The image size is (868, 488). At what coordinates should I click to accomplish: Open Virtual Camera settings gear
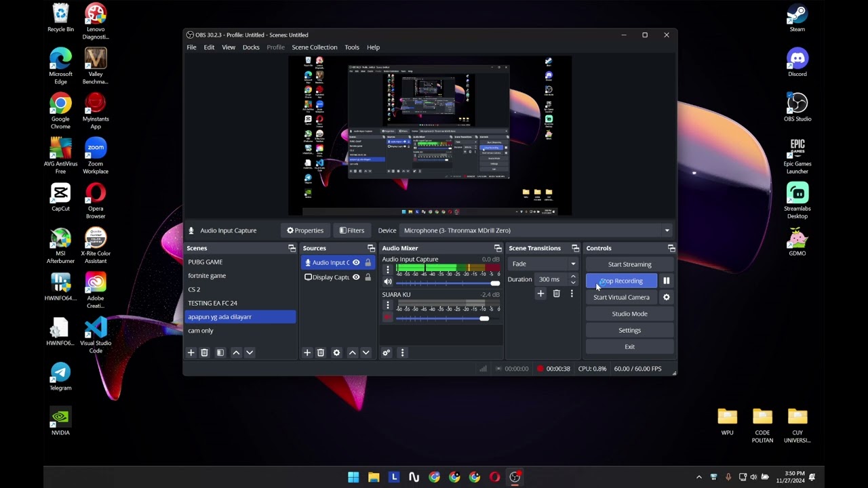(x=666, y=297)
